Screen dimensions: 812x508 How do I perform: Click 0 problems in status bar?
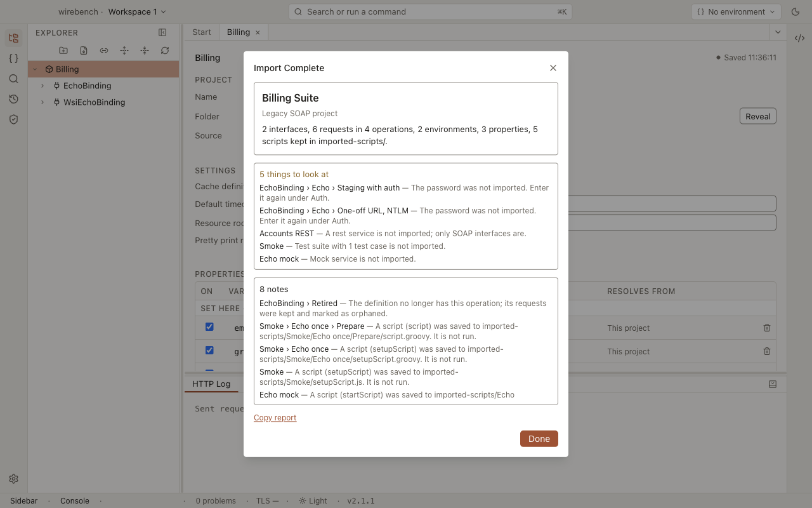tap(216, 501)
